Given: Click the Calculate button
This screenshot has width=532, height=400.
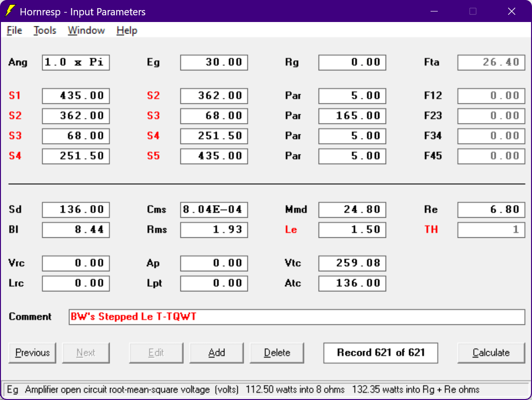Looking at the screenshot, I should click(491, 353).
